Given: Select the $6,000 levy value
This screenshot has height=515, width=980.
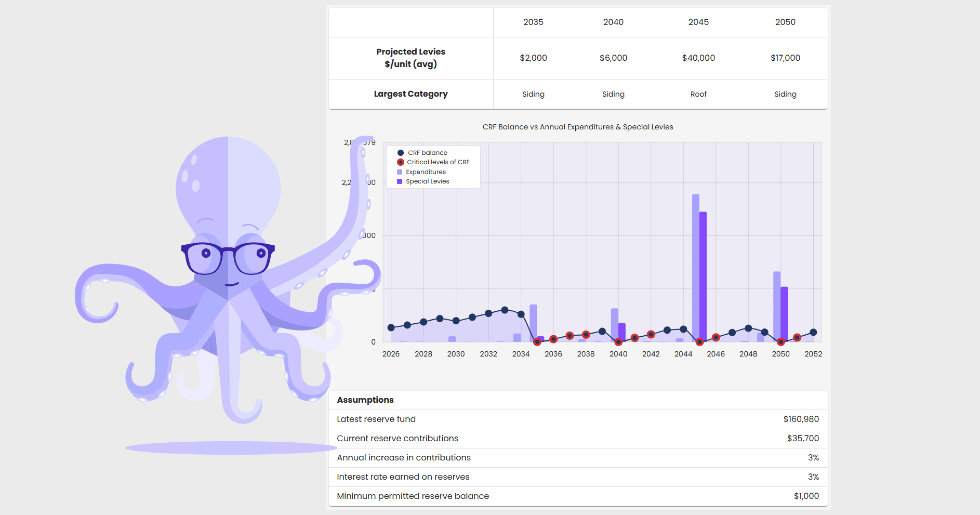Looking at the screenshot, I should 613,58.
